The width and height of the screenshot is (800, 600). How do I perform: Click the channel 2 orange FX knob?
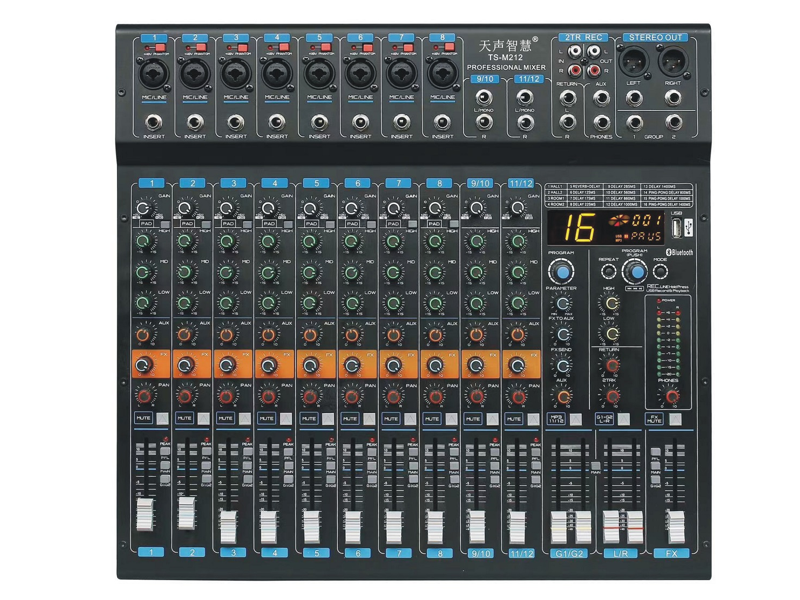click(184, 364)
